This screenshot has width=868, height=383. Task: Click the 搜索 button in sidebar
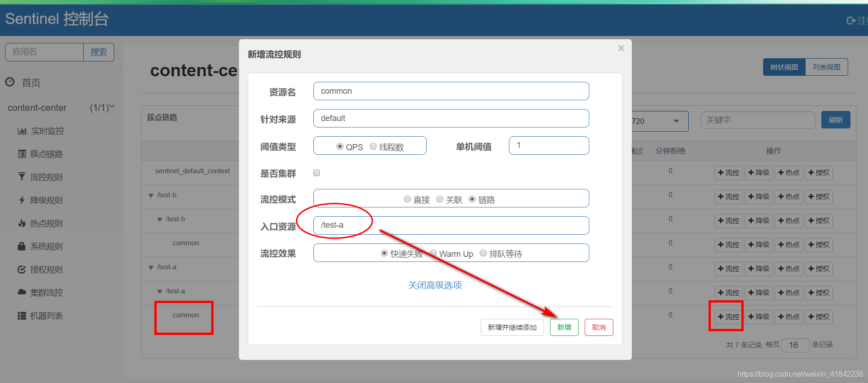(x=98, y=52)
